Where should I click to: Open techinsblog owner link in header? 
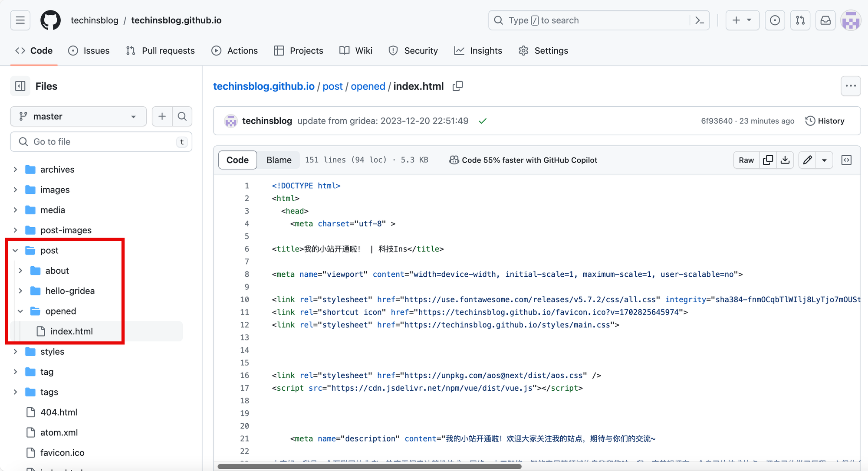(95, 20)
